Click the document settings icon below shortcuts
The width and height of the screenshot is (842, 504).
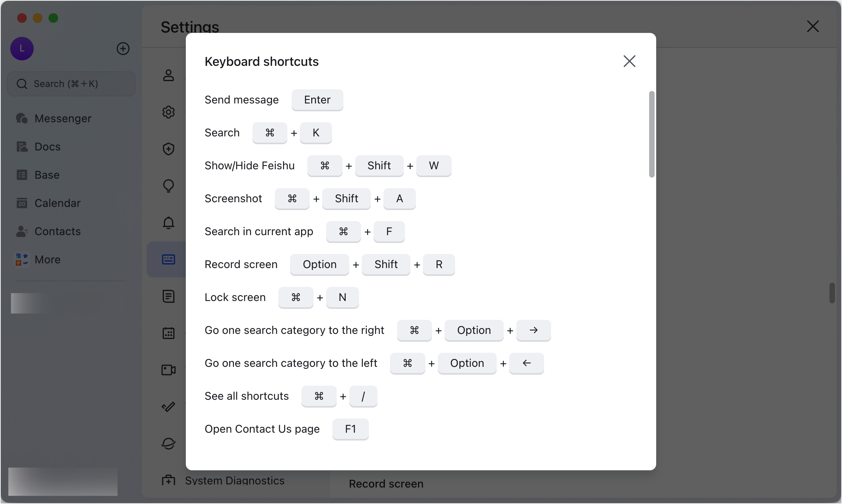tap(168, 296)
